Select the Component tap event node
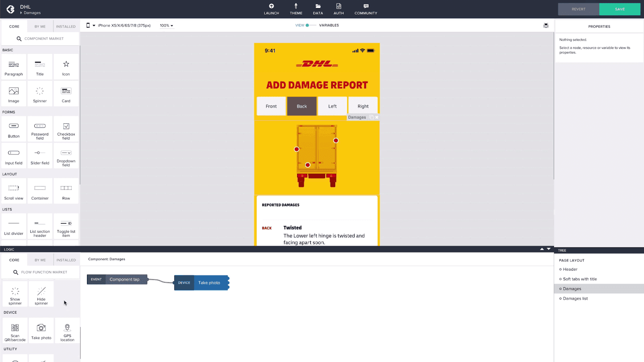644x362 pixels. coord(117,279)
